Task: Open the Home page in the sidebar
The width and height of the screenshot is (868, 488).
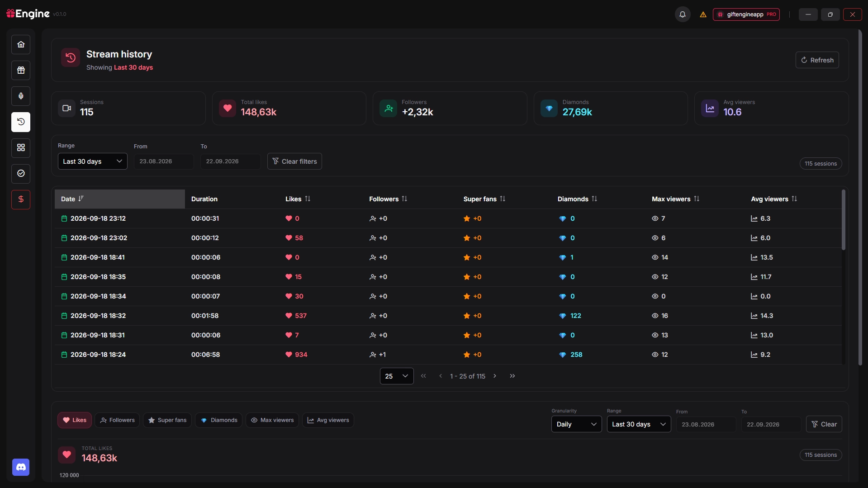Action: [x=21, y=44]
